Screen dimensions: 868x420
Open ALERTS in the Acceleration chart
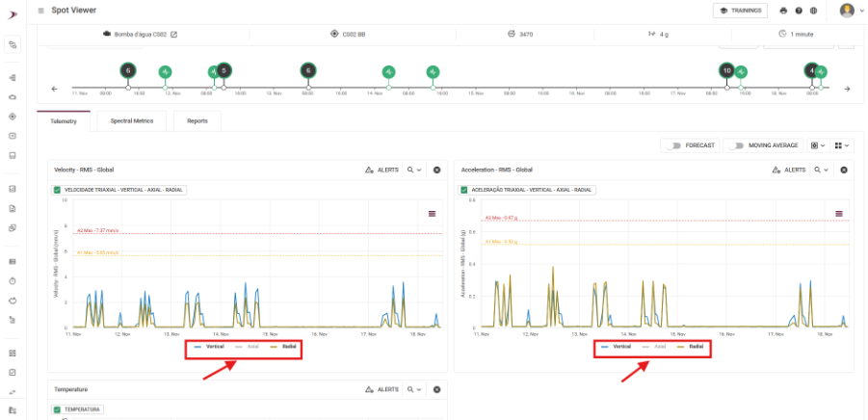pyautogui.click(x=790, y=170)
